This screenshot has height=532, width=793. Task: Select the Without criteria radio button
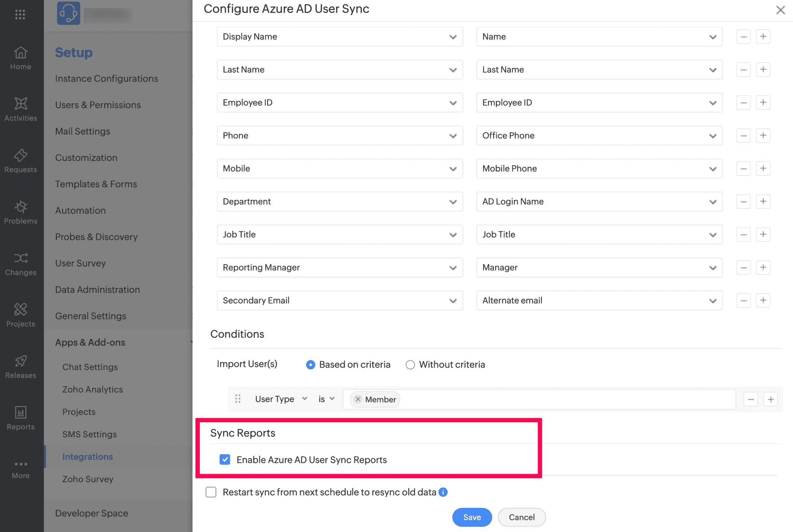(x=410, y=364)
